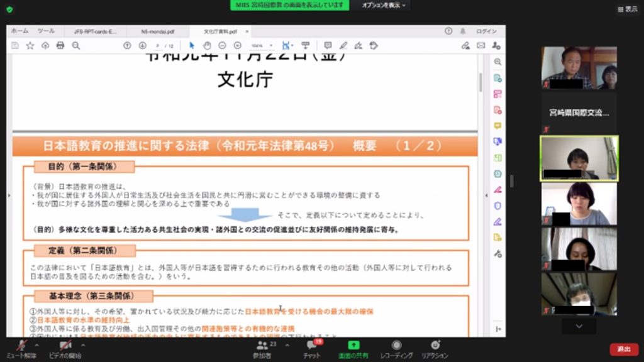This screenshot has width=644, height=362.
Task: Open the participants panel showing 23
Action: (263, 349)
